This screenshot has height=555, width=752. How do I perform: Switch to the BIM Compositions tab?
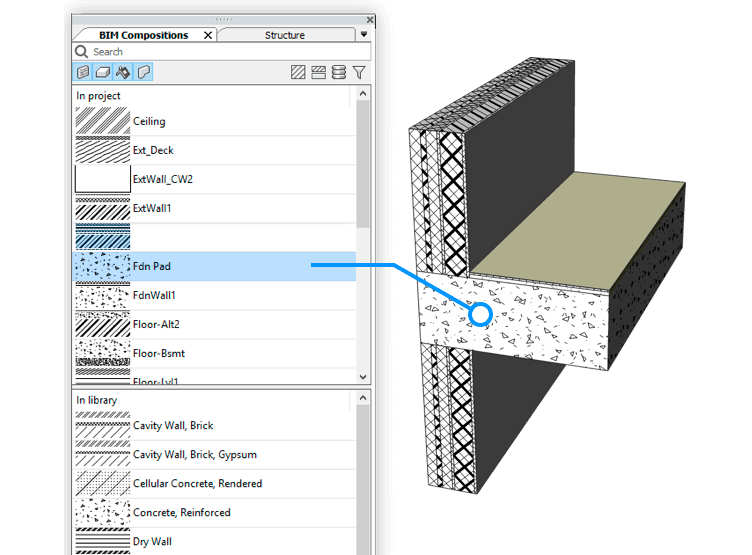coord(143,35)
